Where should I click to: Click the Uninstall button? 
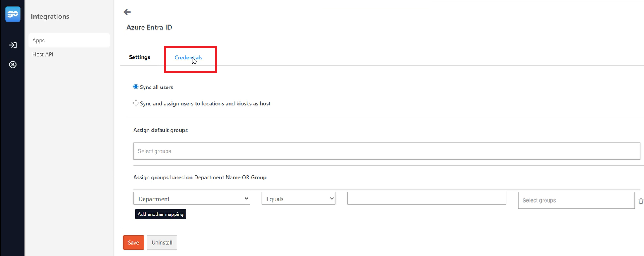pos(162,243)
